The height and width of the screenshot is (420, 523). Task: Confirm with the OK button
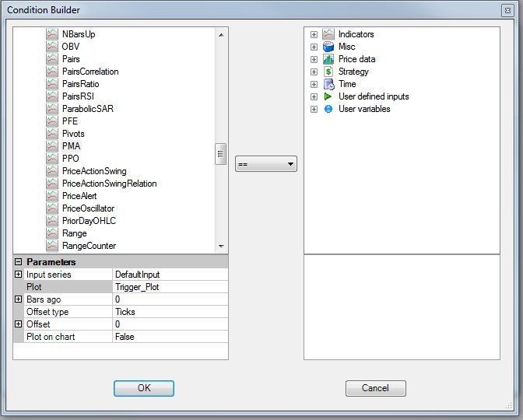(x=144, y=388)
